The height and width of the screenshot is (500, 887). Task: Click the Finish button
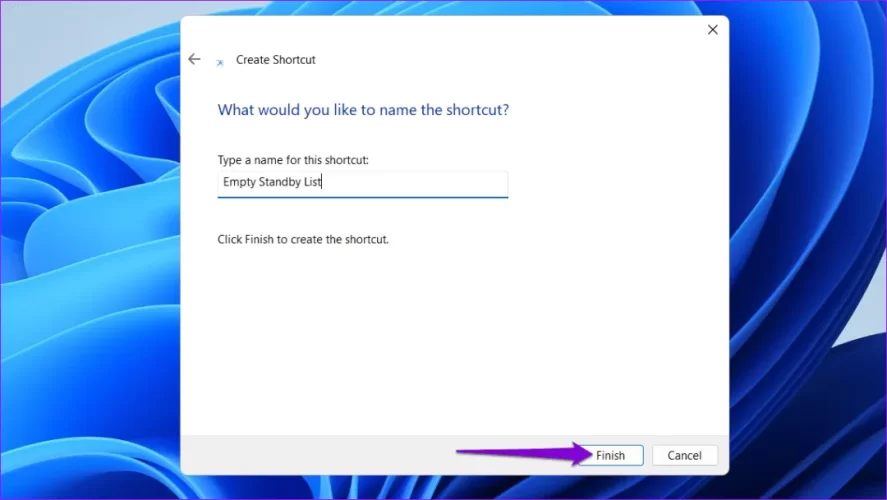coord(610,455)
